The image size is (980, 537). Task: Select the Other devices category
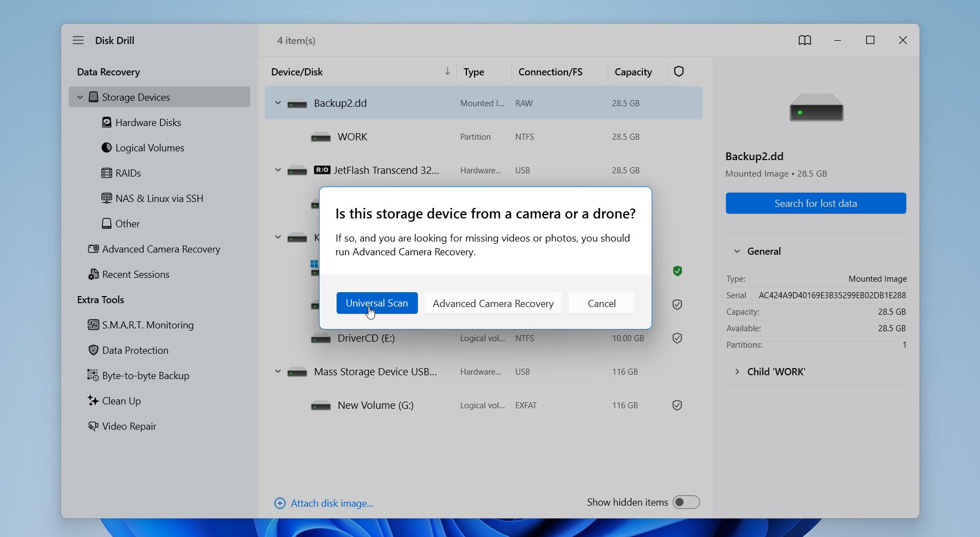click(120, 224)
